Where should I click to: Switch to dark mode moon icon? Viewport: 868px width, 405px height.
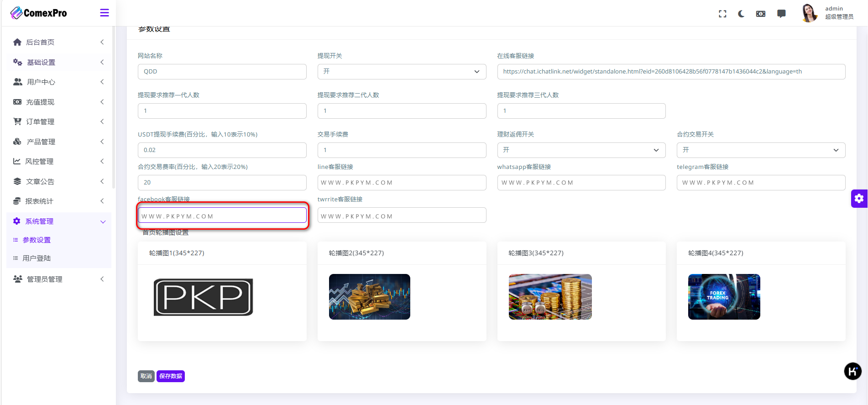pos(741,14)
